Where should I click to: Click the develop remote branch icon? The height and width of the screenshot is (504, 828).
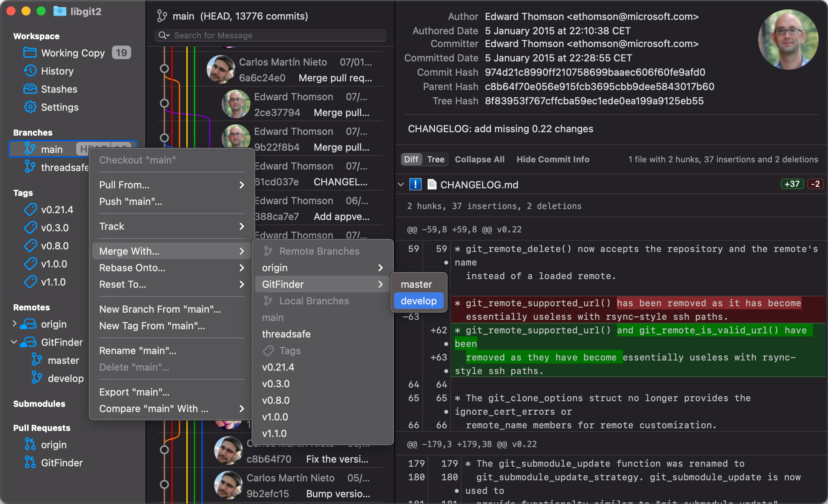pyautogui.click(x=37, y=378)
